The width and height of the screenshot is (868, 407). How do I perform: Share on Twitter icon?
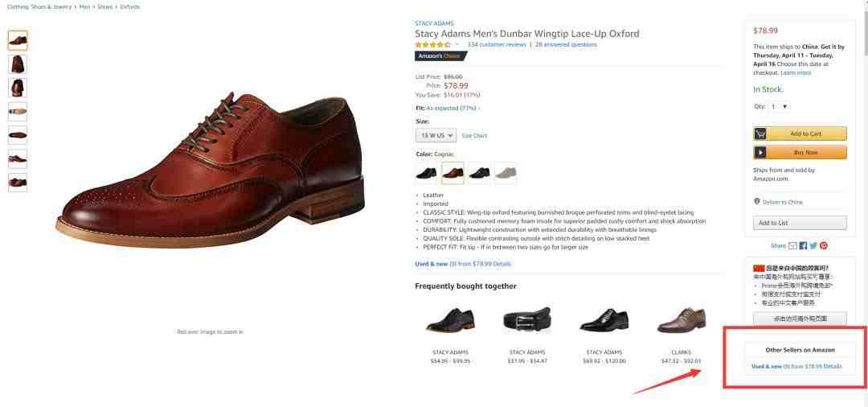point(813,245)
